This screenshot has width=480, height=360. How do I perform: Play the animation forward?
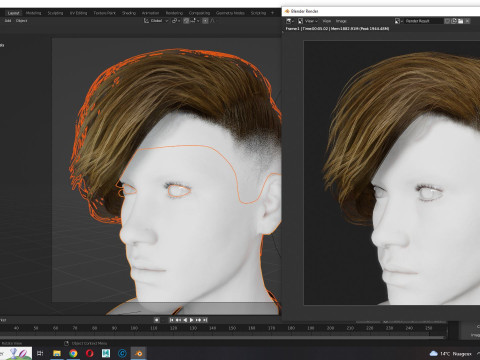192,320
